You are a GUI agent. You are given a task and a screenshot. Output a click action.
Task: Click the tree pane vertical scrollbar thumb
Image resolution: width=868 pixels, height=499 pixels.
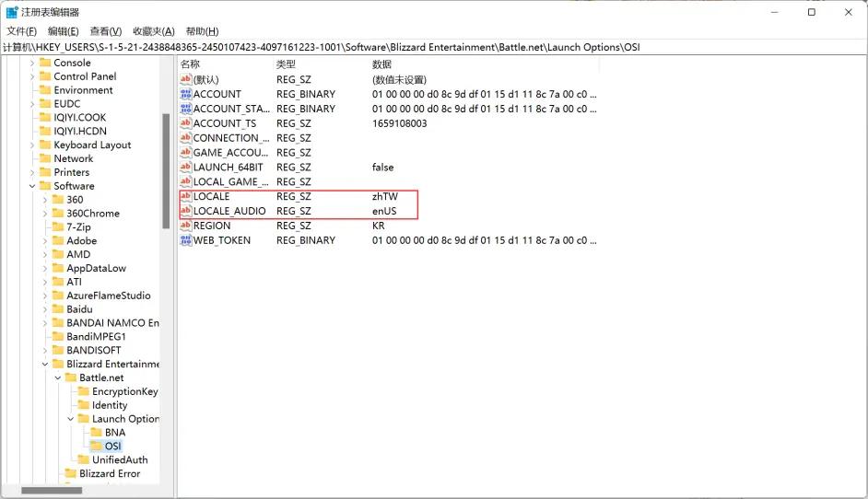pos(166,171)
